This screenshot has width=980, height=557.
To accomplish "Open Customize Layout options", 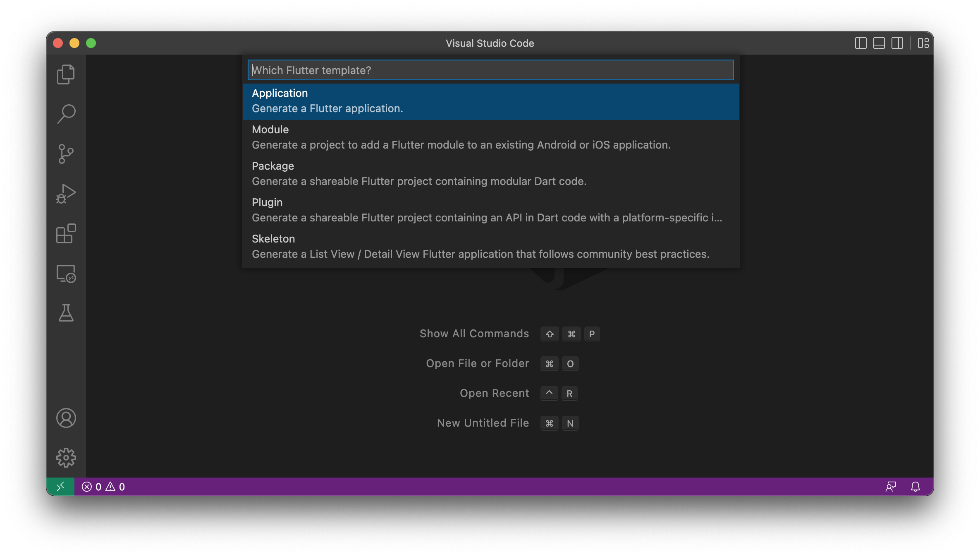I will pos(923,43).
